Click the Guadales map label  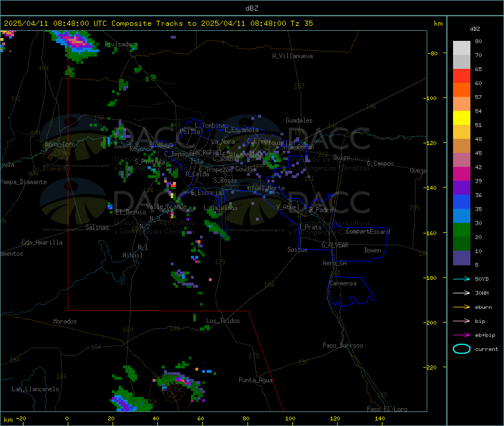pos(299,120)
